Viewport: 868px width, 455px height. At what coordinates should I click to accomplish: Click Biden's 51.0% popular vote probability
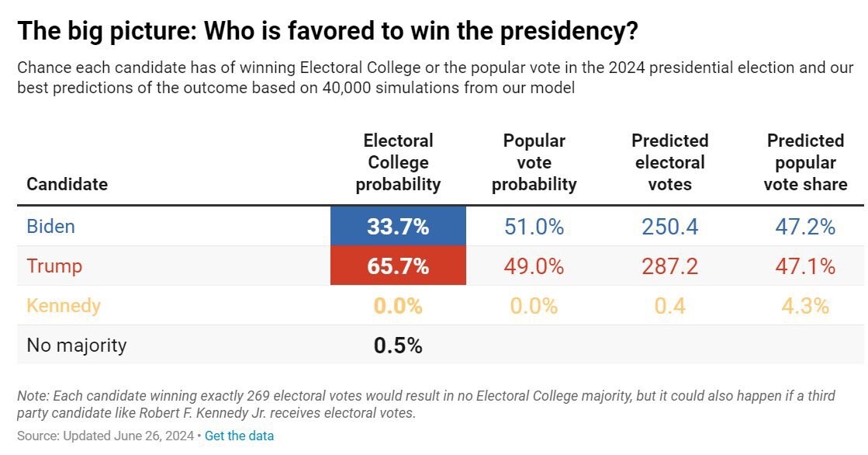pyautogui.click(x=534, y=227)
